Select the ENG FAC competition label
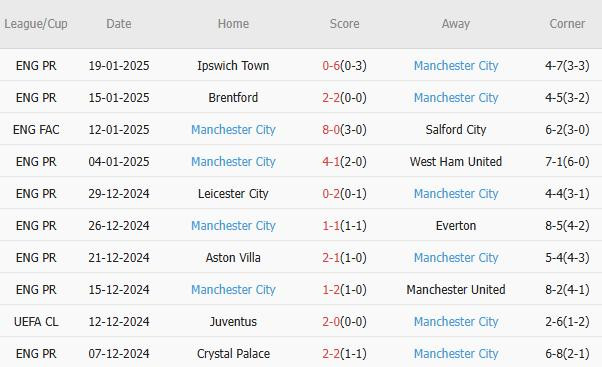The height and width of the screenshot is (367, 602). pyautogui.click(x=36, y=130)
